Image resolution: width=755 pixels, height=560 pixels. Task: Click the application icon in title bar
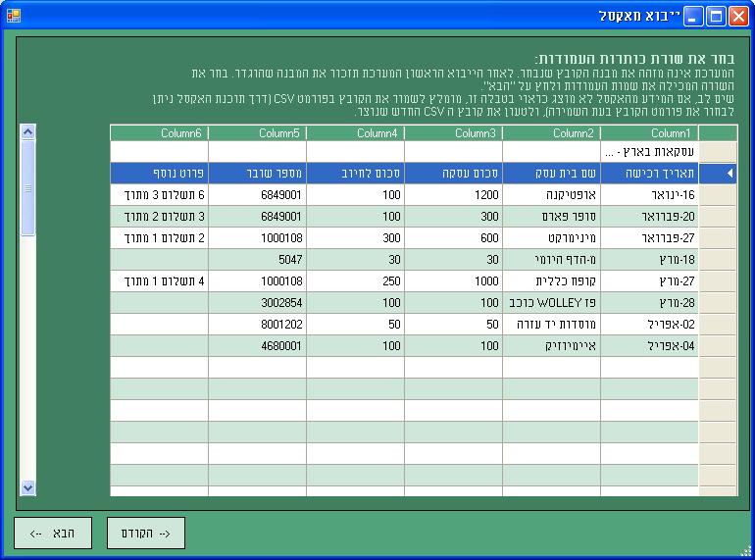pyautogui.click(x=14, y=17)
